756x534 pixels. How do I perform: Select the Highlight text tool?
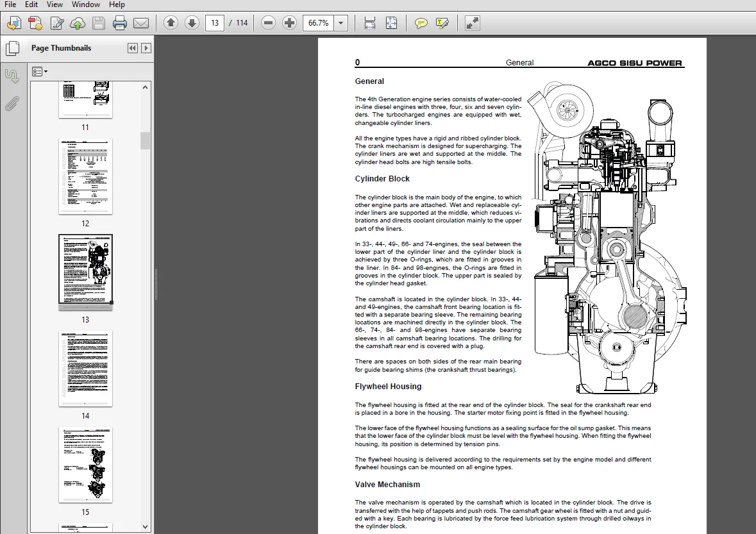pyautogui.click(x=442, y=22)
